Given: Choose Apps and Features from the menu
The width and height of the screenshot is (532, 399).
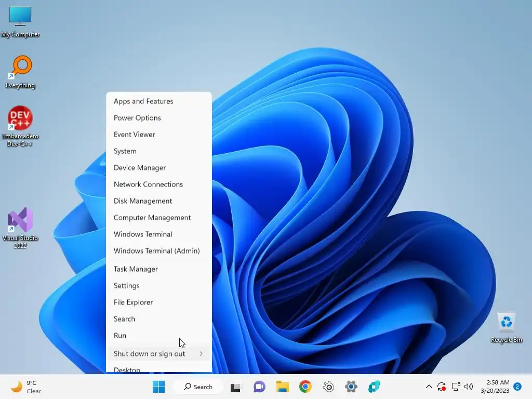Looking at the screenshot, I should (159, 101).
